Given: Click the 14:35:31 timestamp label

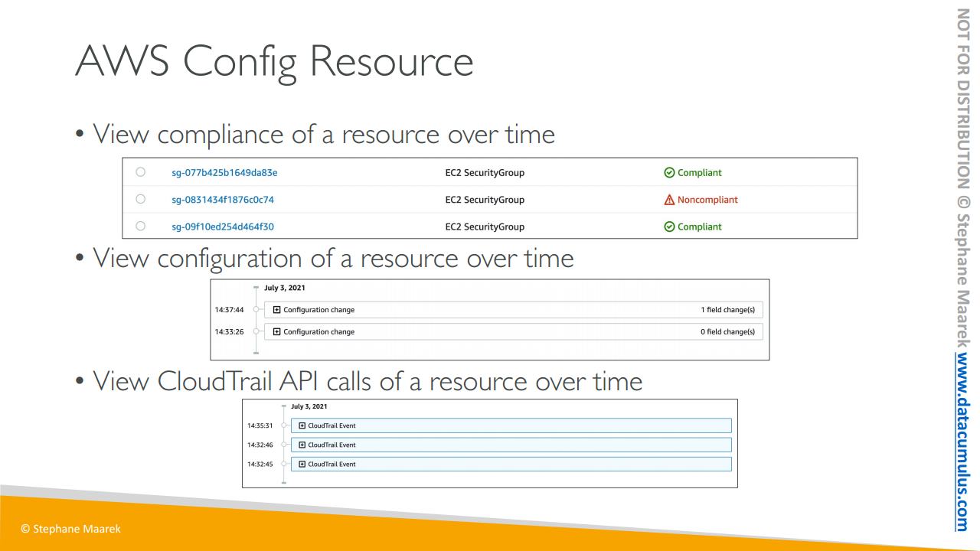Looking at the screenshot, I should (260, 425).
